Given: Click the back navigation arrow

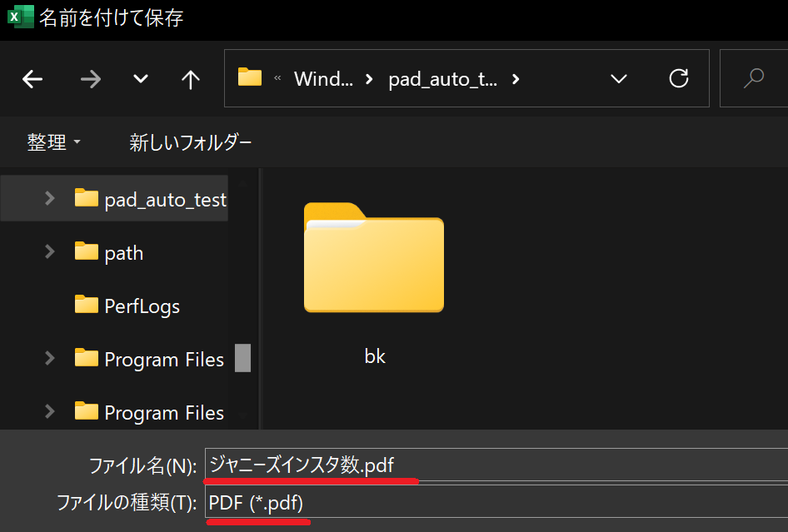Looking at the screenshot, I should click(32, 78).
